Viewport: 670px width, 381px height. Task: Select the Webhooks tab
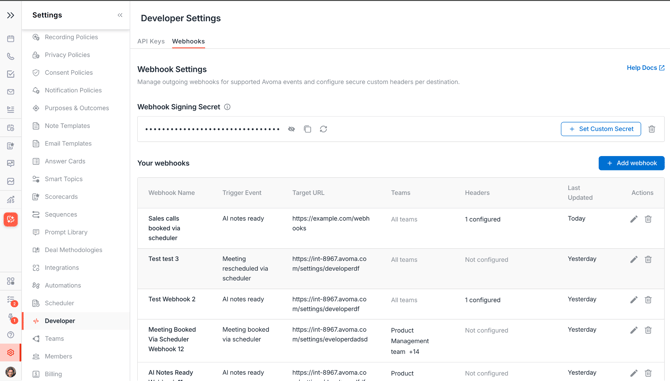[188, 41]
